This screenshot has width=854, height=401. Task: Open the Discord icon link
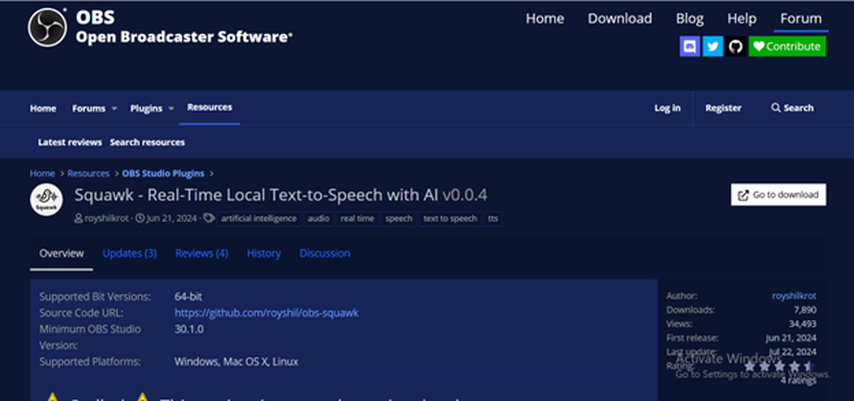click(x=690, y=46)
